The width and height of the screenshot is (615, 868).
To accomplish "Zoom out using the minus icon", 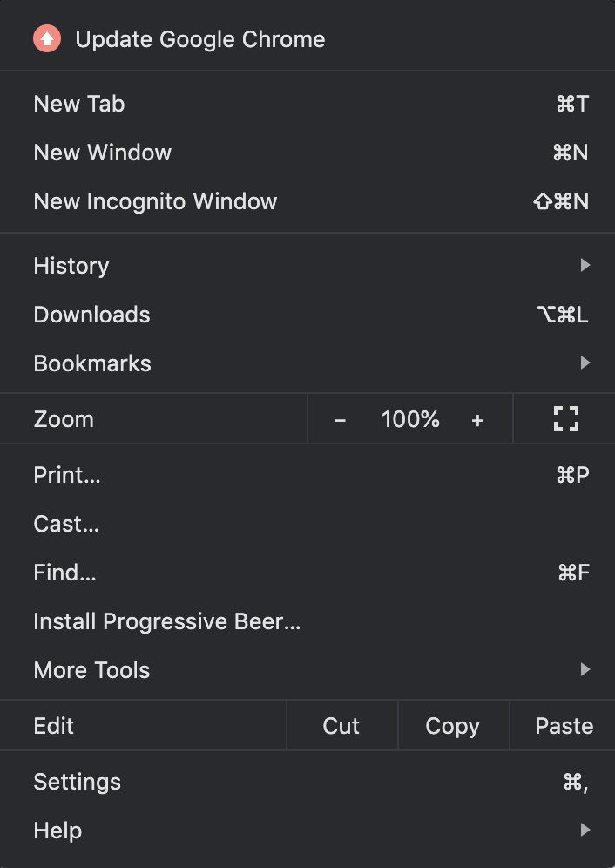I will click(x=340, y=418).
